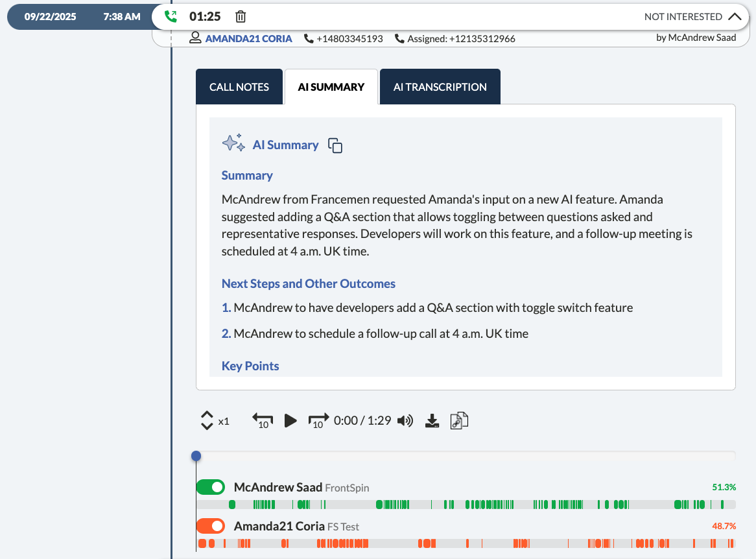Click Amanda21 Coria orange speech timeline
Screen dimensions: 756x559
click(x=466, y=543)
